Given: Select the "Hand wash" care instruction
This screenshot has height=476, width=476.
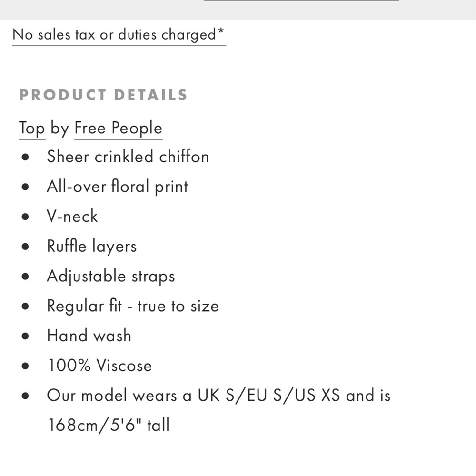Looking at the screenshot, I should tap(89, 336).
